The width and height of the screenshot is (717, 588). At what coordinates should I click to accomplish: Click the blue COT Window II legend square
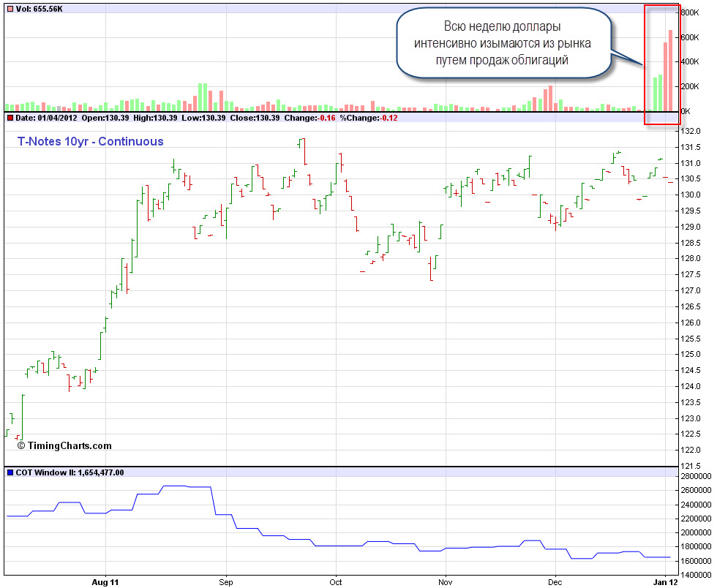[x=10, y=472]
